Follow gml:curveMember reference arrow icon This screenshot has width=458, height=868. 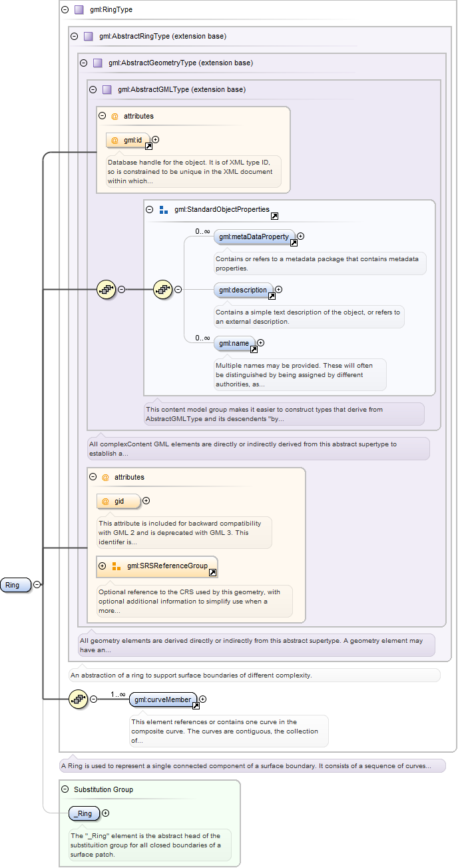pos(196,705)
